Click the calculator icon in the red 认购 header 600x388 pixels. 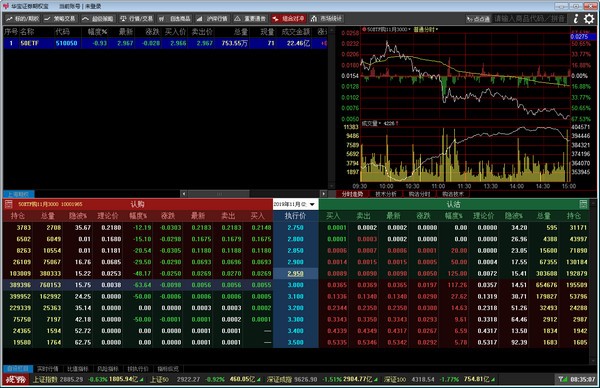click(8, 204)
